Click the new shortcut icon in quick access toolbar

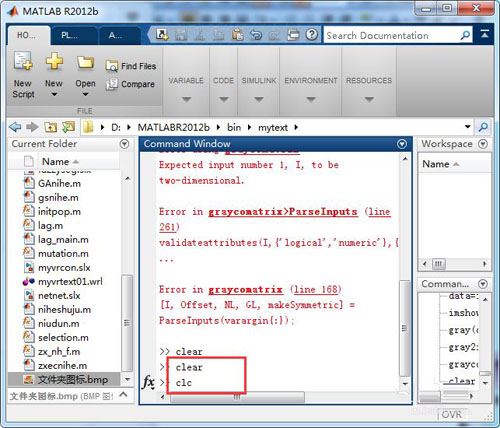pyautogui.click(x=162, y=34)
